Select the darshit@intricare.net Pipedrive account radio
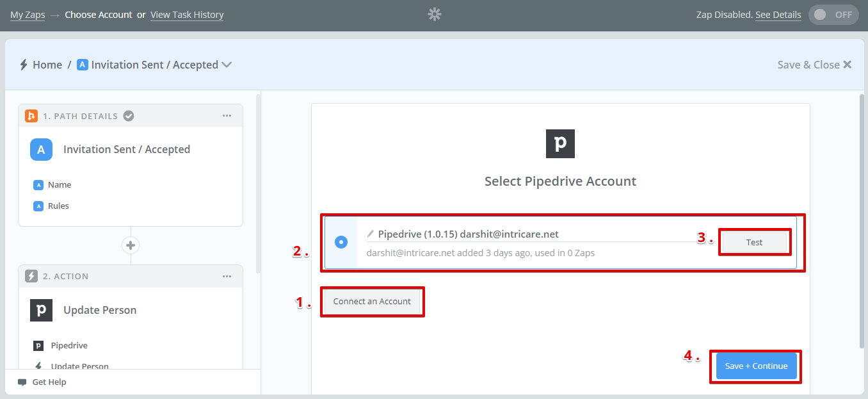Screen dimensions: 868x399 pyautogui.click(x=341, y=242)
